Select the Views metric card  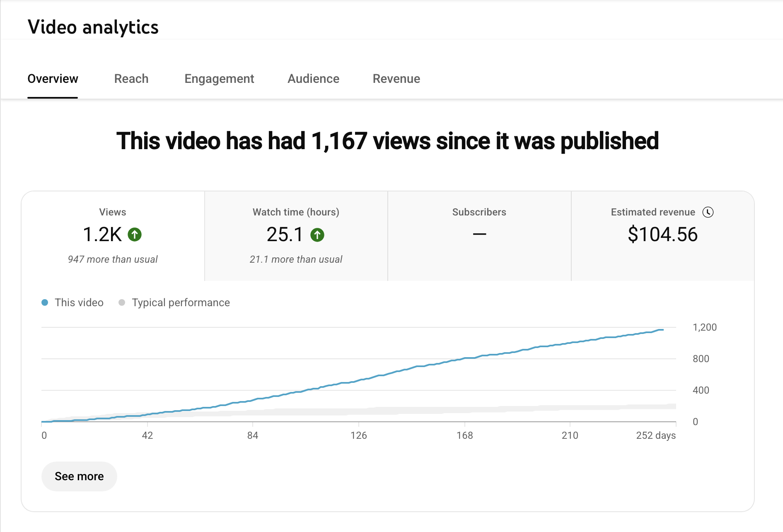click(x=113, y=235)
